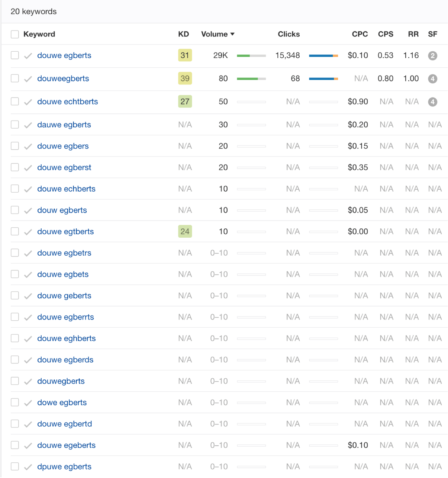The height and width of the screenshot is (478, 448).
Task: Open SERP features badge for douweegberts
Action: click(432, 79)
